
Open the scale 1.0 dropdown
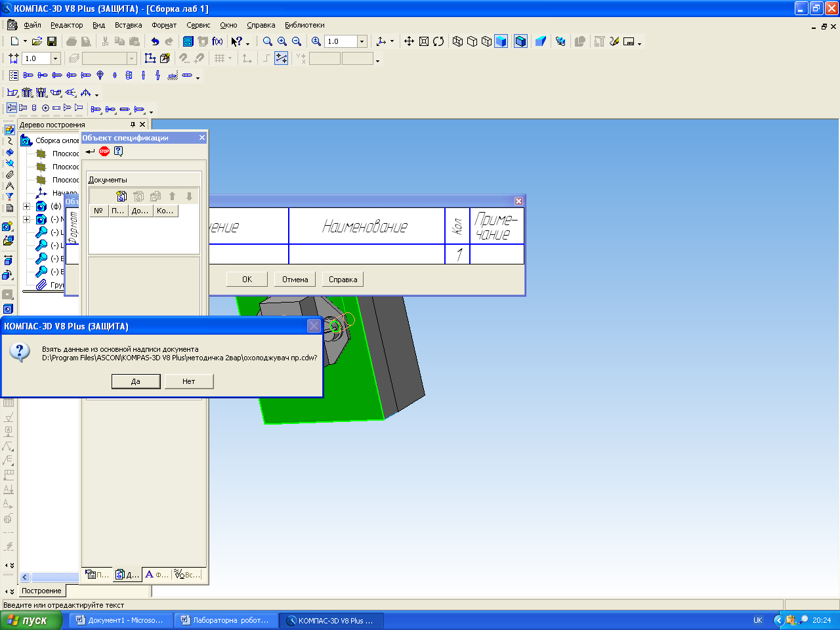coord(362,41)
